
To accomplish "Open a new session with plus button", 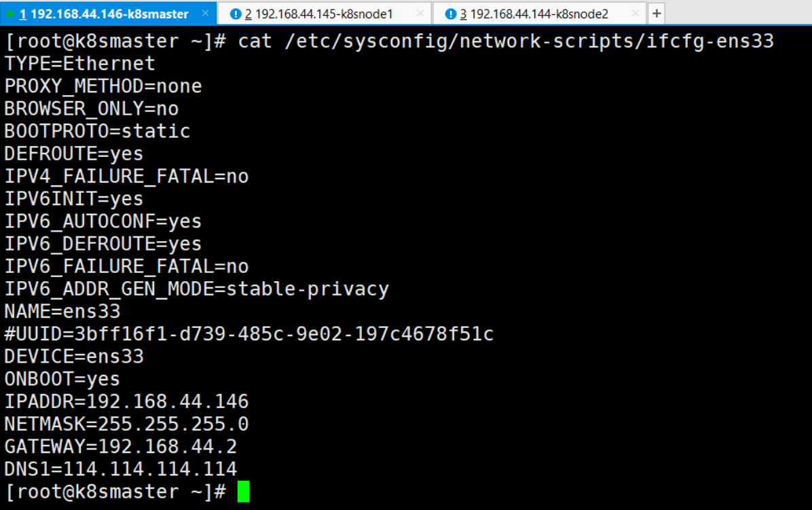I will (x=657, y=14).
